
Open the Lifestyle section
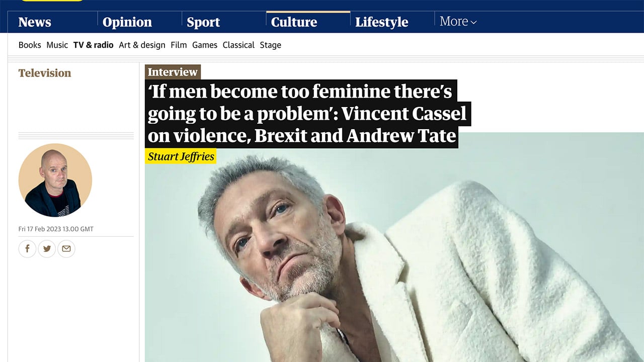pos(381,22)
